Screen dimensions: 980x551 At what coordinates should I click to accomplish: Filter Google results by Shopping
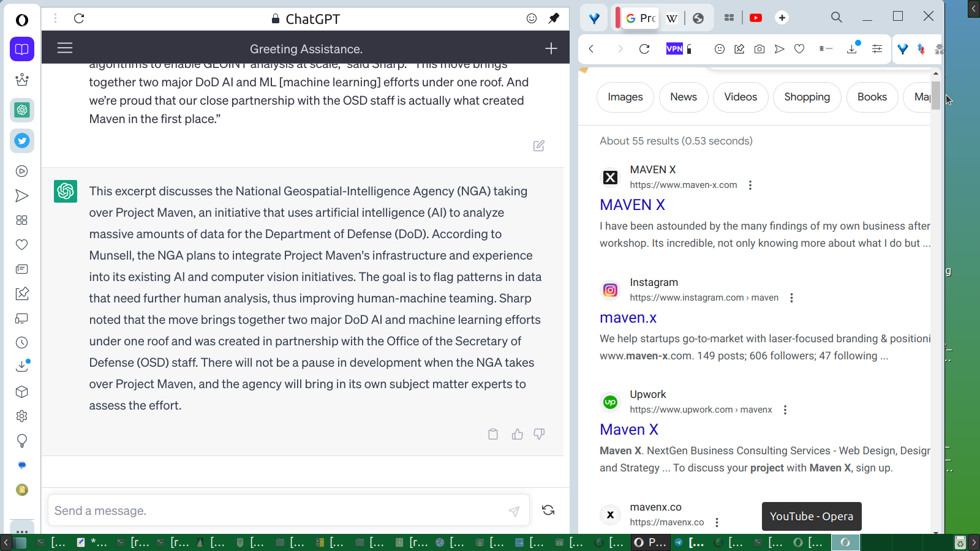coord(807,97)
